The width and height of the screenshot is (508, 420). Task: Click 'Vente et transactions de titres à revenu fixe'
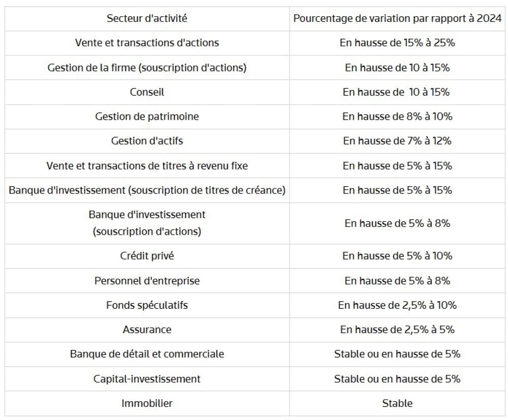(x=147, y=166)
